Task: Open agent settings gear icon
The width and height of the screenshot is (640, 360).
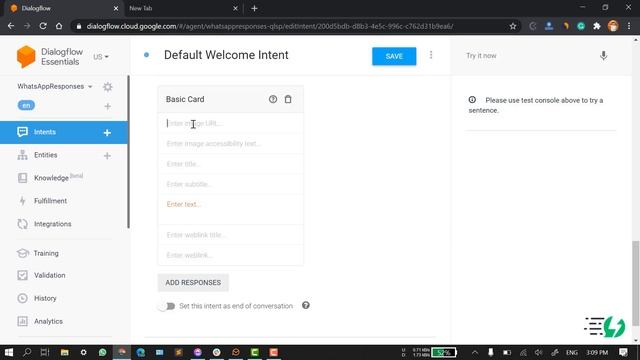Action: [108, 87]
